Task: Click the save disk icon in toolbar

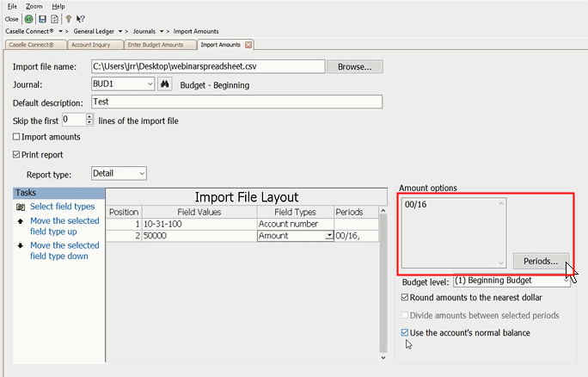Action: coord(42,19)
